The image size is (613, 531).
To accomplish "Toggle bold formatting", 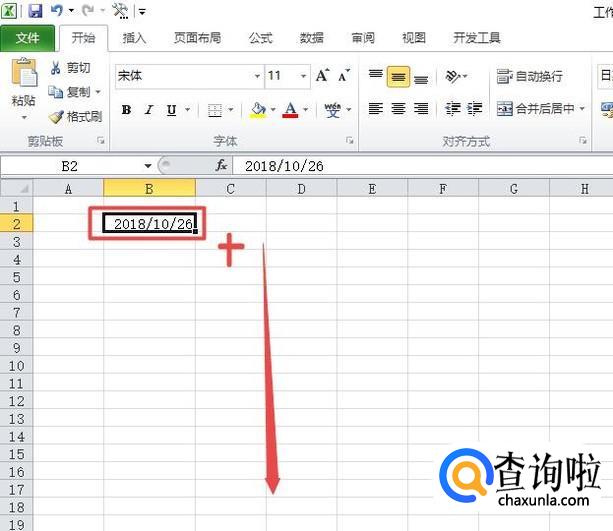I will tap(126, 110).
